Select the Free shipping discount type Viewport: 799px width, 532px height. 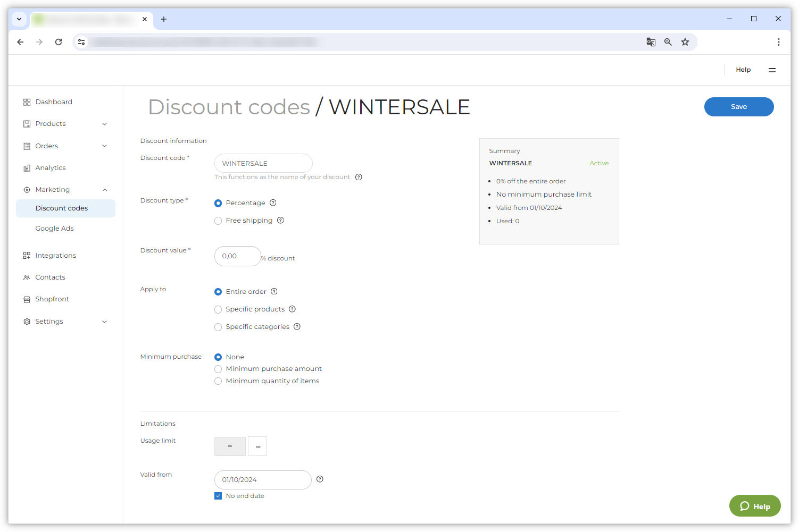[218, 220]
